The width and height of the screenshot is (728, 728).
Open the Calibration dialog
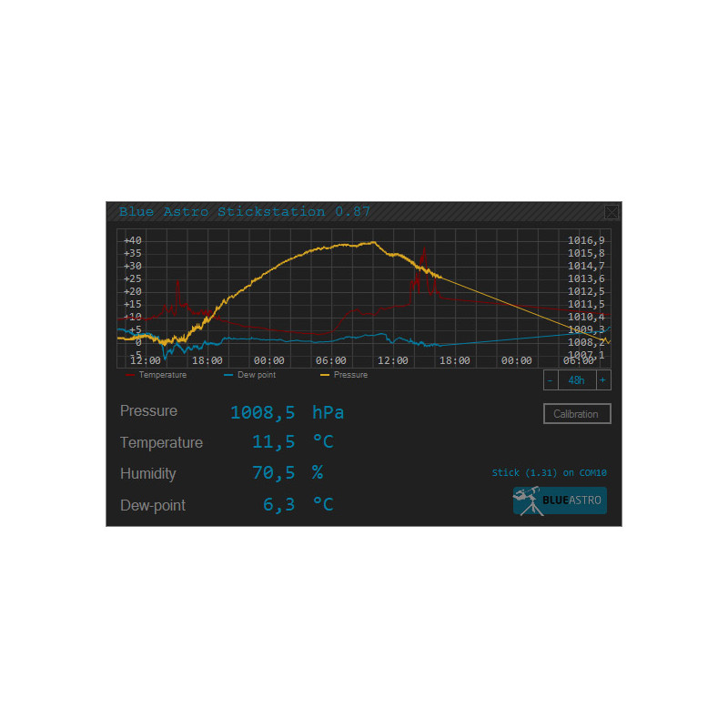click(577, 413)
